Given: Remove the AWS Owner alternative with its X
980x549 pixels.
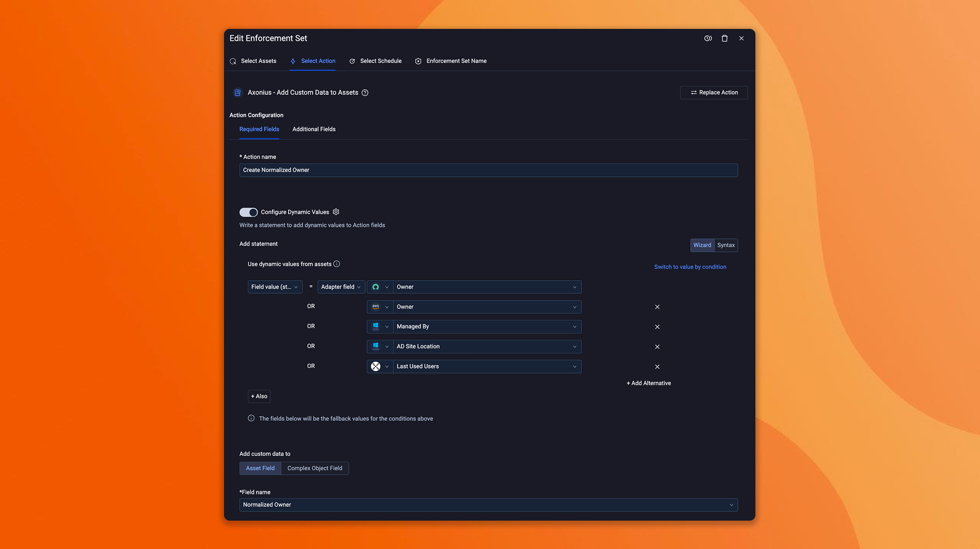Looking at the screenshot, I should pyautogui.click(x=657, y=307).
